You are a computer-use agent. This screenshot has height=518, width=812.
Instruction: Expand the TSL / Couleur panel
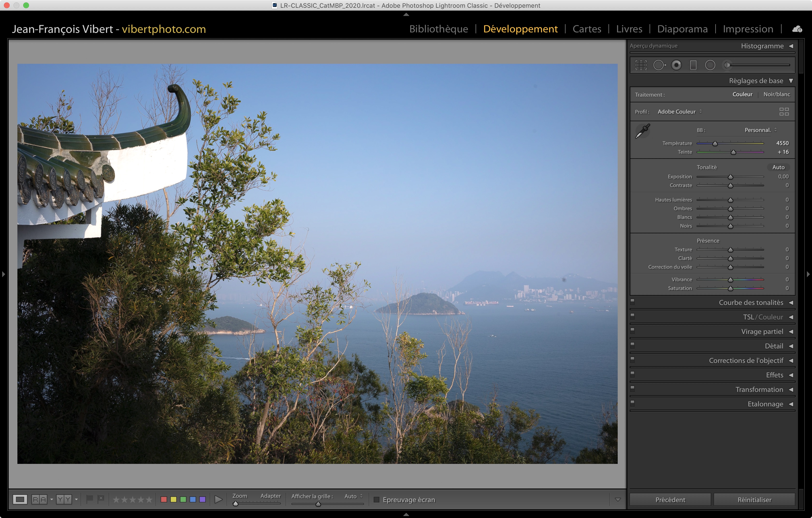coord(791,317)
